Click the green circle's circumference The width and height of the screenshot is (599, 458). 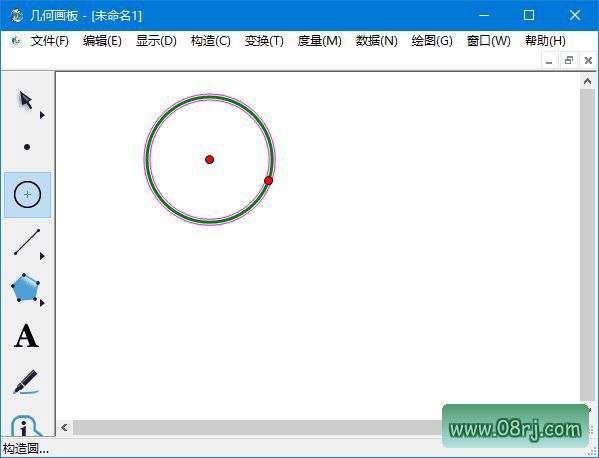coord(210,98)
